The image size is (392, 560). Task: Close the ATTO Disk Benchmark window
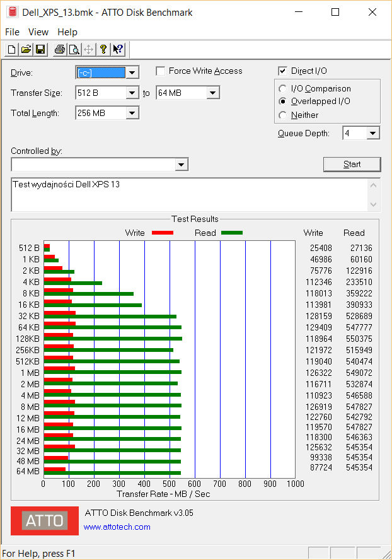[372, 12]
